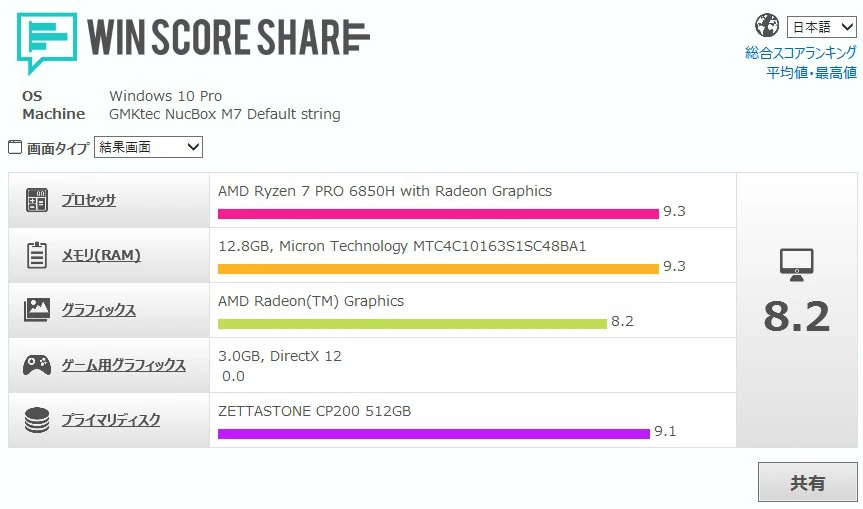
Task: Click the graphics picture icon
Action: point(37,310)
